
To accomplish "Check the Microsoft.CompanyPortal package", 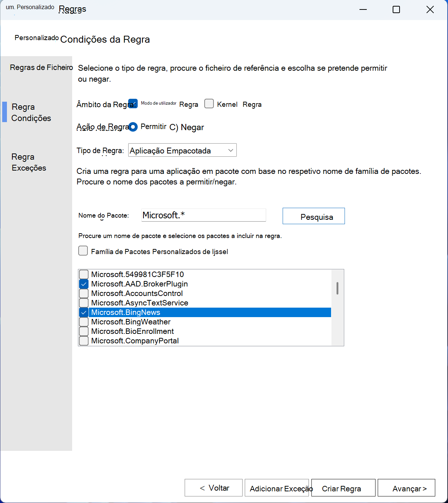I will pyautogui.click(x=84, y=341).
